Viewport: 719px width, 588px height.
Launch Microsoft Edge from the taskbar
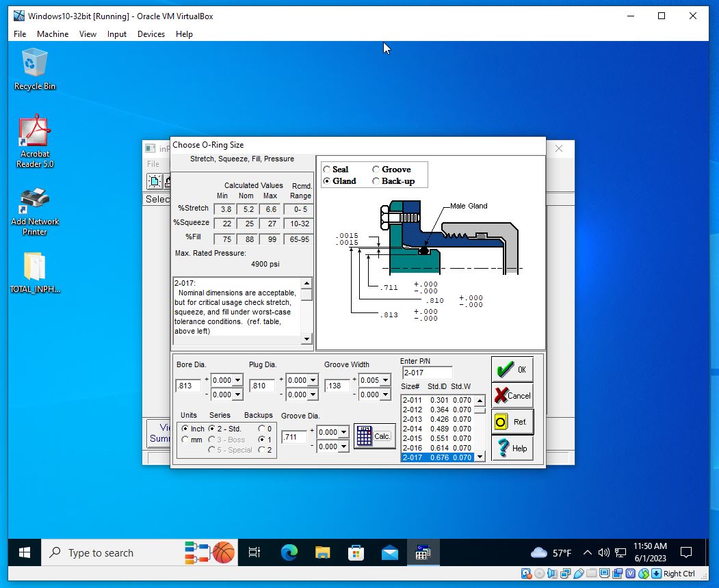click(289, 552)
